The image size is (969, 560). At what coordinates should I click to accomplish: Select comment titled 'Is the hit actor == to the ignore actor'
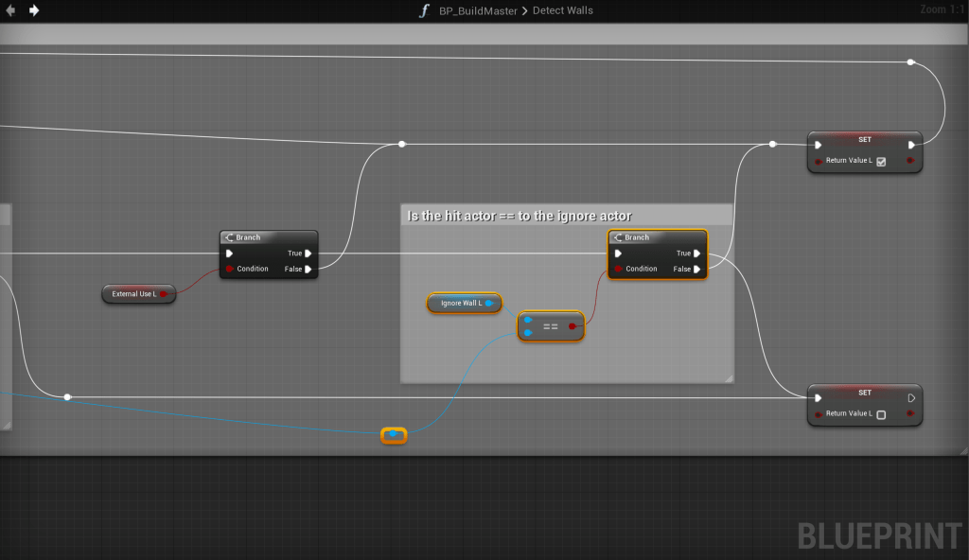(520, 216)
